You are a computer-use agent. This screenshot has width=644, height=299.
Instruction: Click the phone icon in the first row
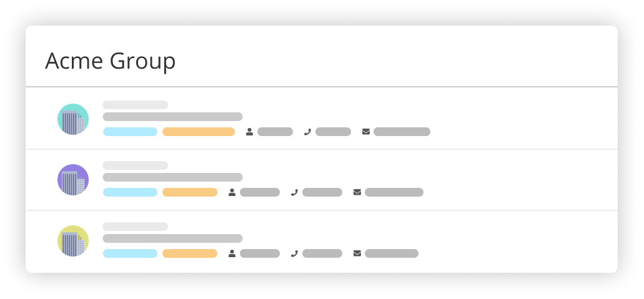click(307, 132)
